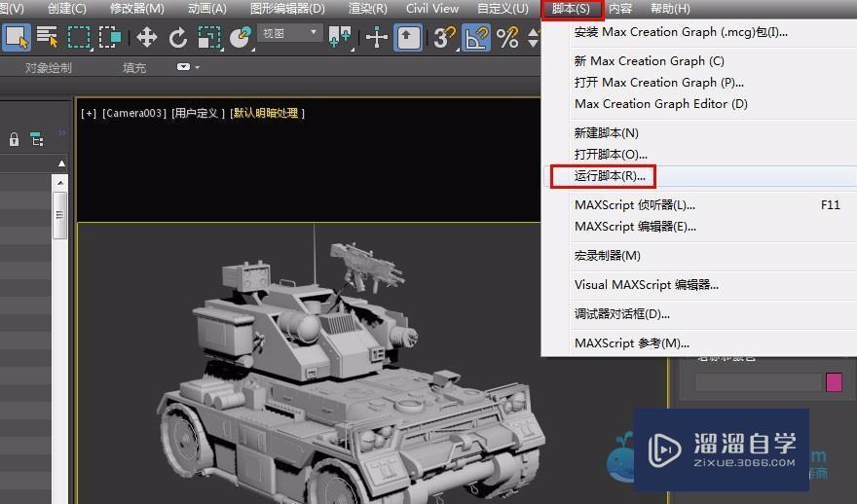
Task: Activate Select and Scale tool
Action: (x=209, y=38)
